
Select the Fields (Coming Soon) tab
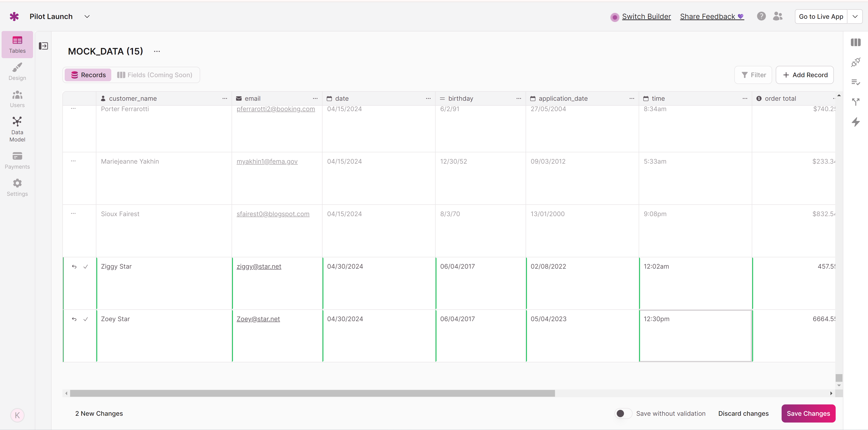click(x=155, y=75)
